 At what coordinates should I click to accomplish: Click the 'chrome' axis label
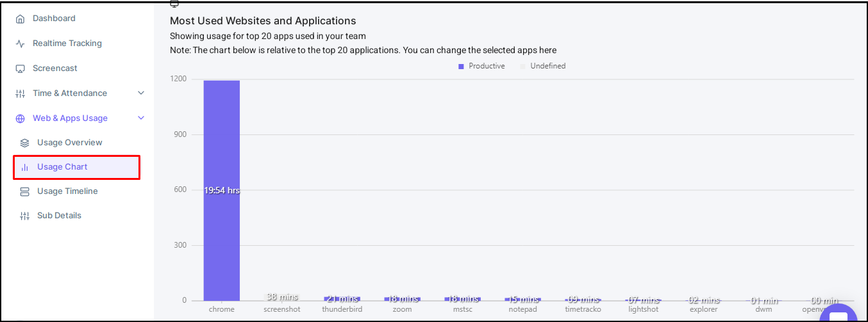(x=222, y=309)
